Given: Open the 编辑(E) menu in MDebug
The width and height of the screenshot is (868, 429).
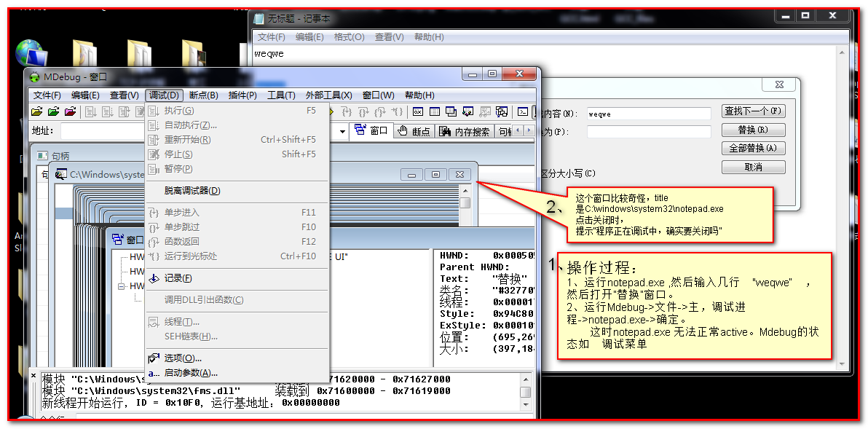Looking at the screenshot, I should click(85, 95).
